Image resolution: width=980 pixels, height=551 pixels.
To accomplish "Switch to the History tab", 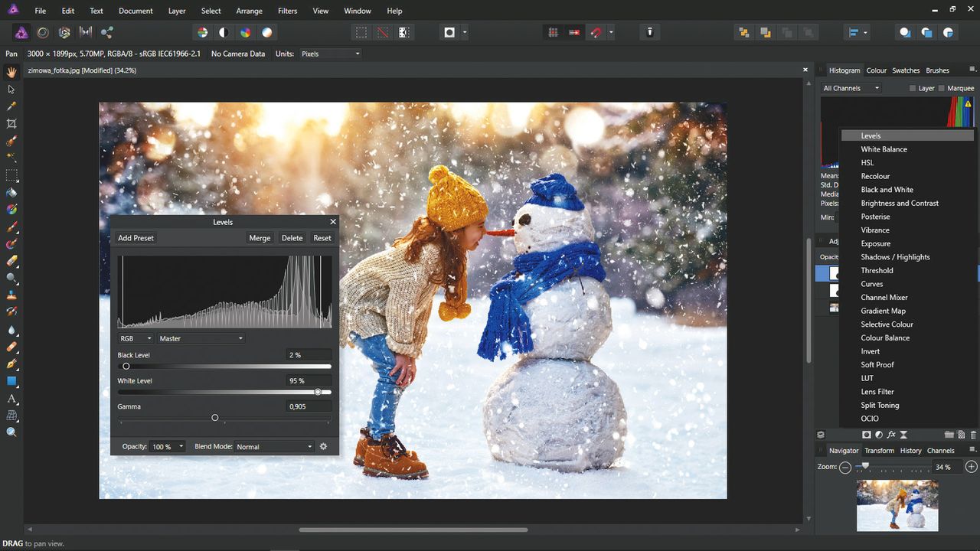I will tap(910, 451).
